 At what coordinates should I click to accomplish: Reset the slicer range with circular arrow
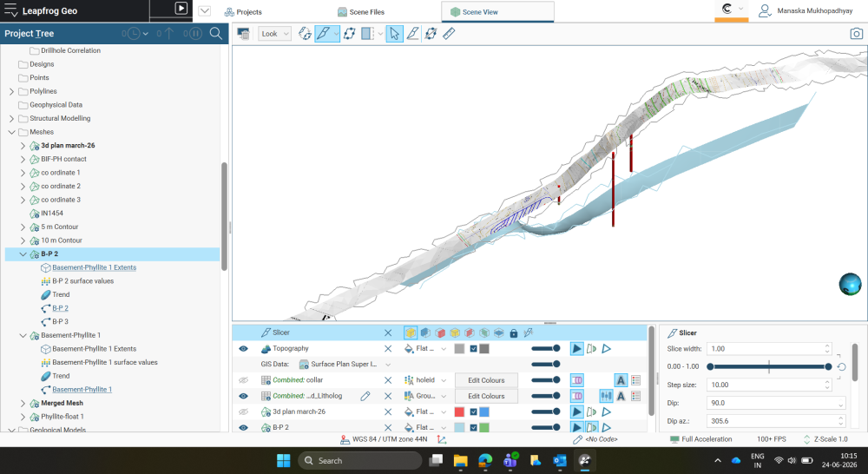(x=841, y=366)
